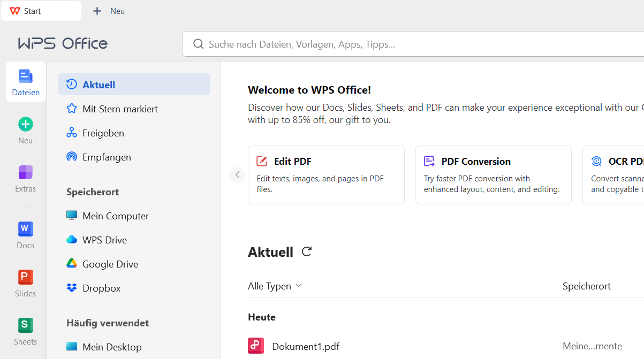Open the Extras apps icon
644x359 pixels.
(x=26, y=172)
